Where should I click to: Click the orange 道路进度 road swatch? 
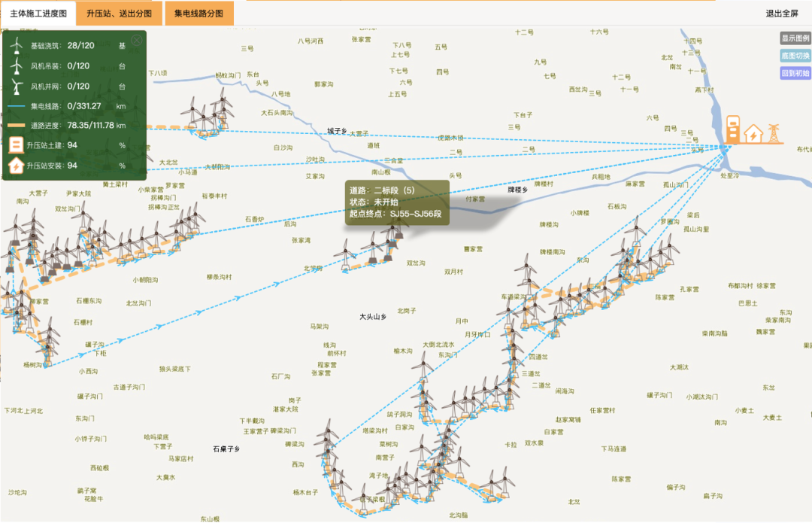(15, 126)
